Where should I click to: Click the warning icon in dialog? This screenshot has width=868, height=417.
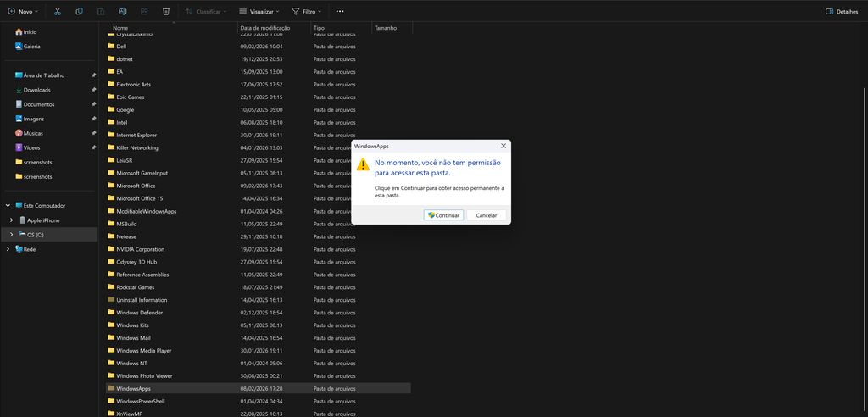(363, 164)
